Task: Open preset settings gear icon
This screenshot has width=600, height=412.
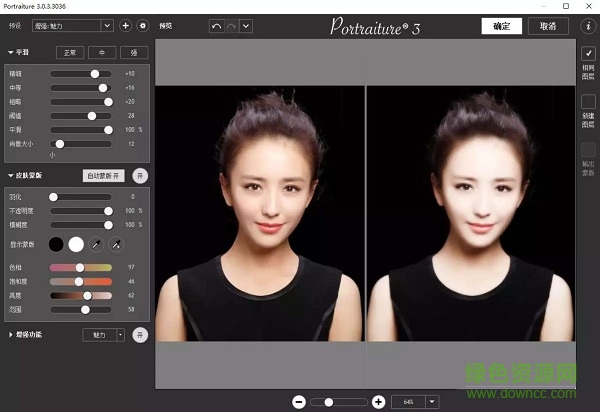Action: click(142, 25)
